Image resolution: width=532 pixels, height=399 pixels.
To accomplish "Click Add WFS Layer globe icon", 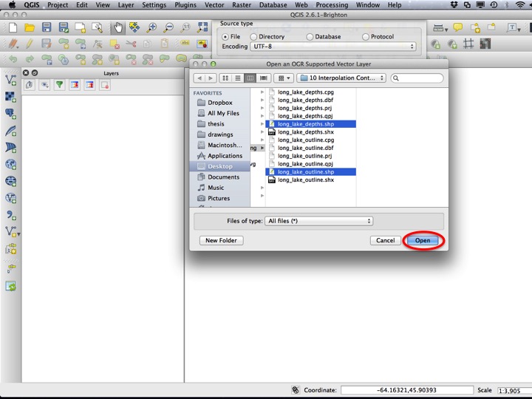I will coord(10,198).
